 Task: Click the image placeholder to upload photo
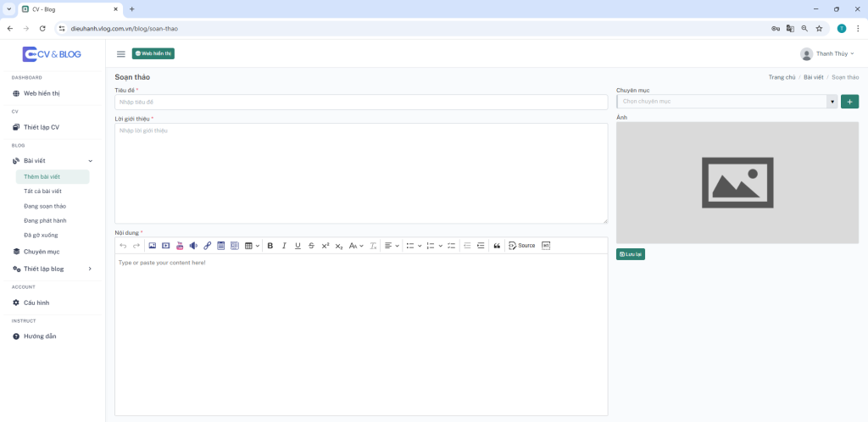click(737, 182)
